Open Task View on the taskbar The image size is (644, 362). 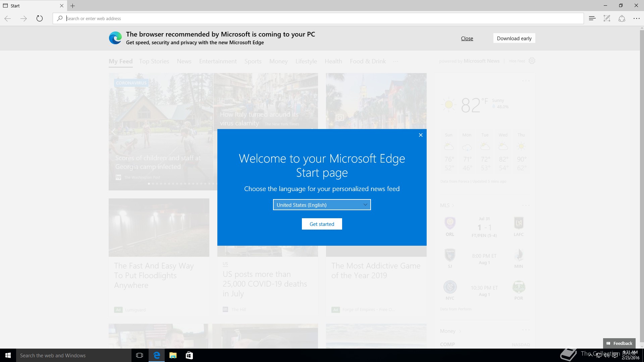(140, 355)
